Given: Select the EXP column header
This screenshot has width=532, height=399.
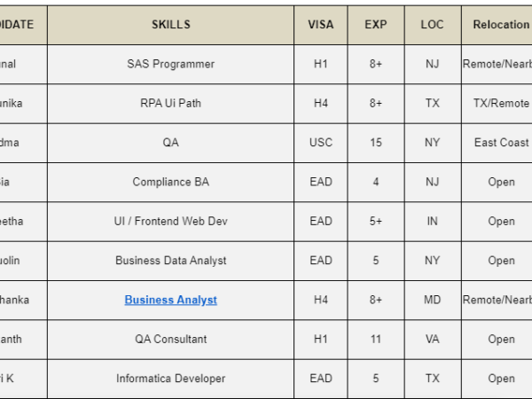Looking at the screenshot, I should [376, 25].
